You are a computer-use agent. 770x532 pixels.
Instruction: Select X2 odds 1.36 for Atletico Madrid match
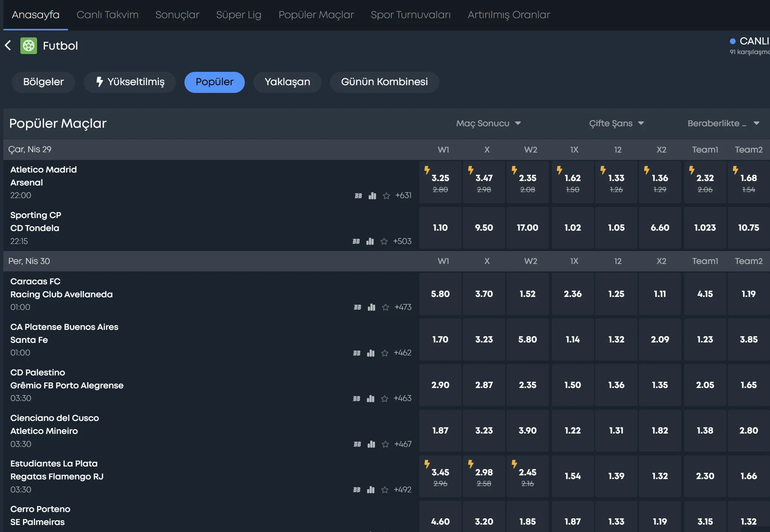tap(660, 182)
